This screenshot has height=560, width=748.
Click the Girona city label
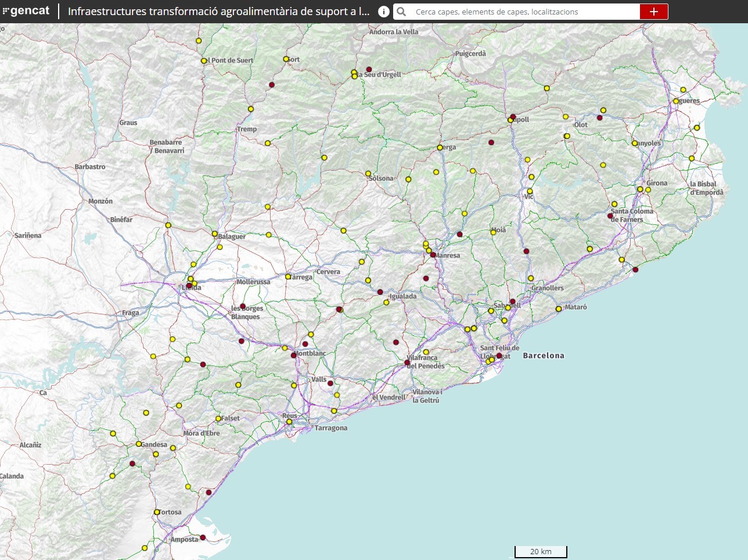(657, 183)
